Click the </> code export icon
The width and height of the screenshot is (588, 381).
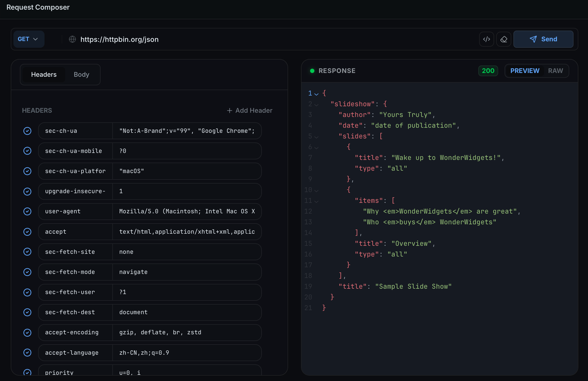point(486,39)
